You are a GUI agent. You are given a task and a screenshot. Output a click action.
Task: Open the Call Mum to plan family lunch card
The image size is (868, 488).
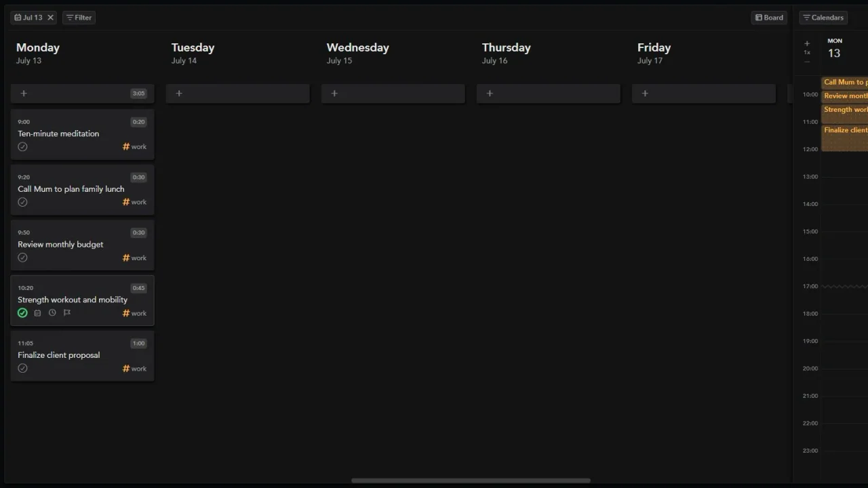pyautogui.click(x=82, y=190)
